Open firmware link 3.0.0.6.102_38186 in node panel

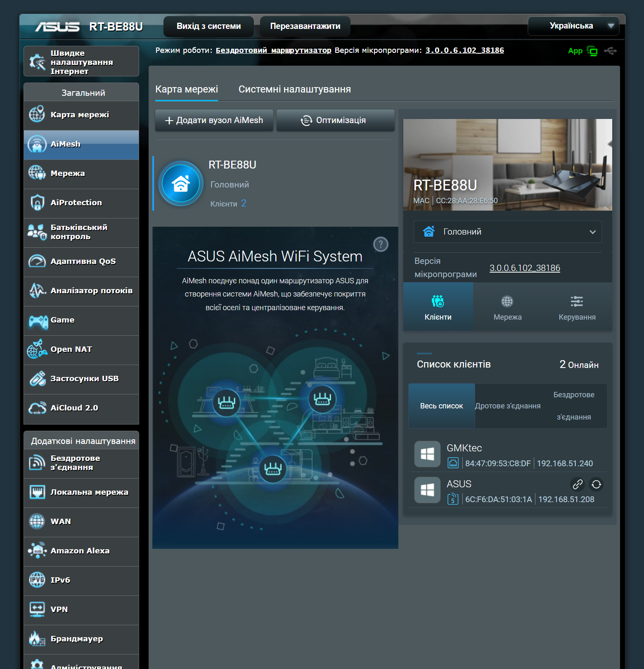(x=525, y=268)
